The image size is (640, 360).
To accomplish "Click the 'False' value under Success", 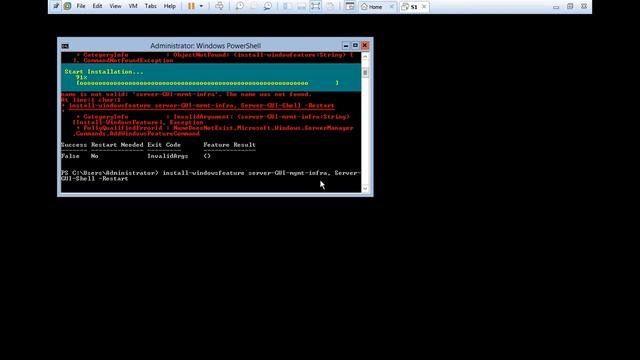I will 70,156.
